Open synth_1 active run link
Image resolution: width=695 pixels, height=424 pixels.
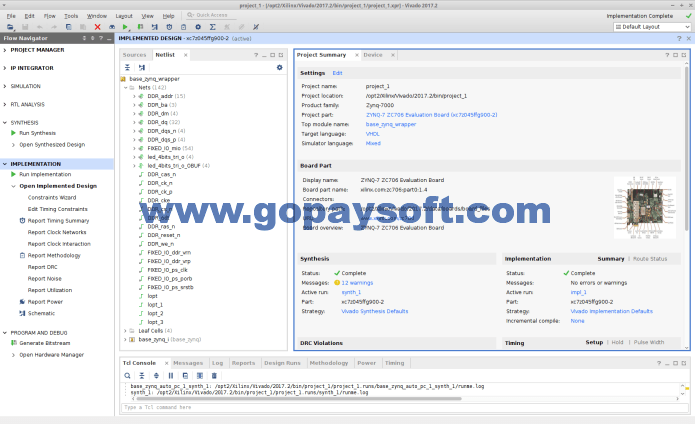tap(351, 292)
